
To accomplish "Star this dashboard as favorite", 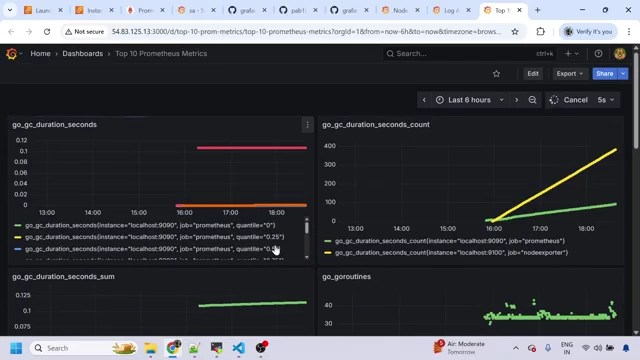I will [x=496, y=74].
